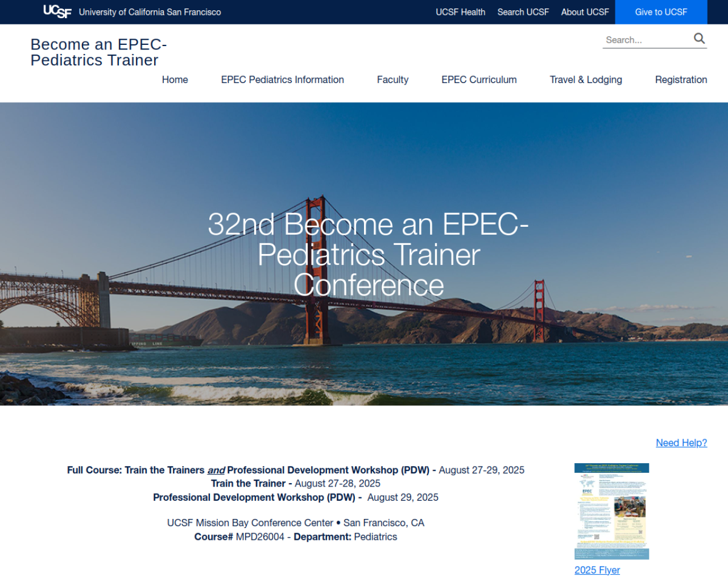Click the 'Professional Development Workshop (PDW) - August 29, 2025' line
Image resolution: width=728 pixels, height=582 pixels.
pyautogui.click(x=296, y=497)
